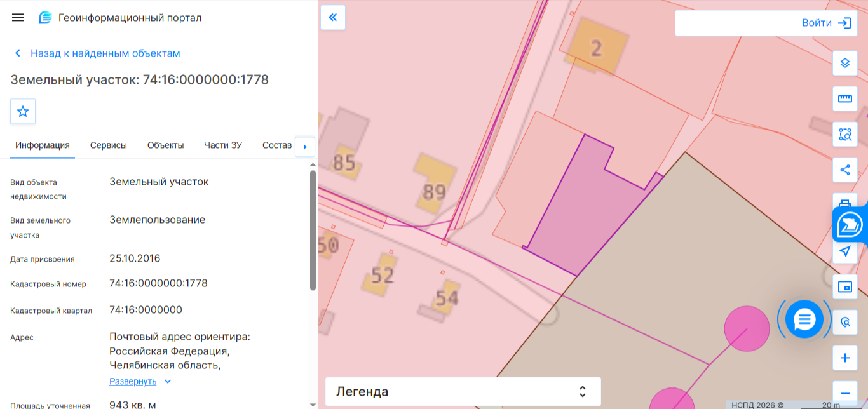The height and width of the screenshot is (409, 868).
Task: Open map layers panel
Action: [x=845, y=63]
